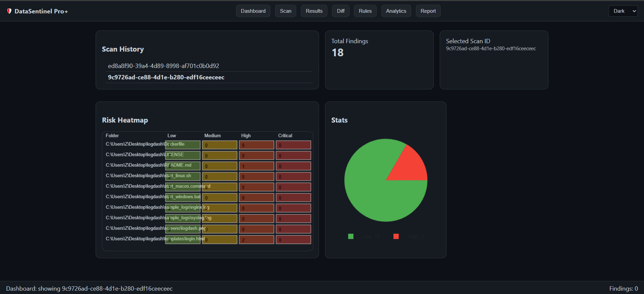The height and width of the screenshot is (294, 644).
Task: Click the Total Findings value 18
Action: pos(338,53)
